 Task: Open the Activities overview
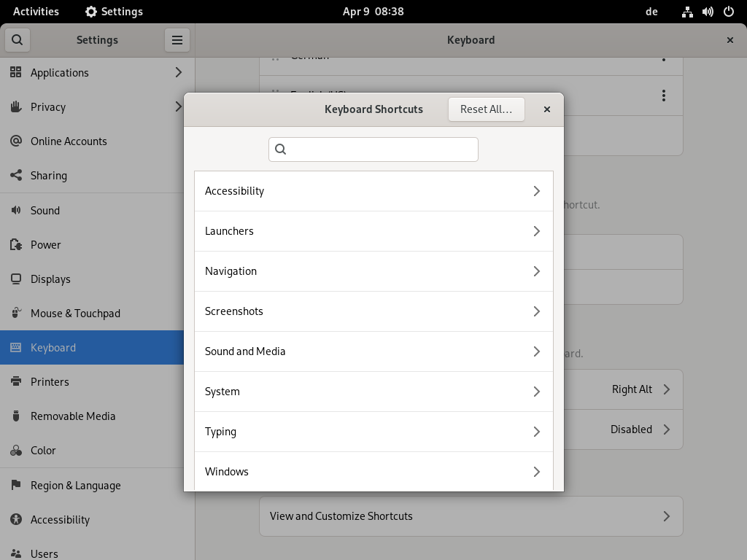[x=36, y=12]
